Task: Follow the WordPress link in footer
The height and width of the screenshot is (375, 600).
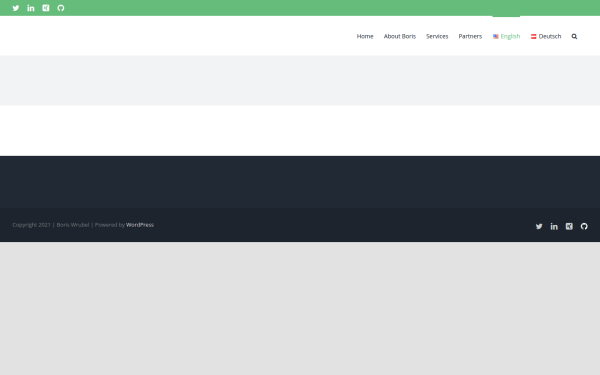Action: point(140,225)
